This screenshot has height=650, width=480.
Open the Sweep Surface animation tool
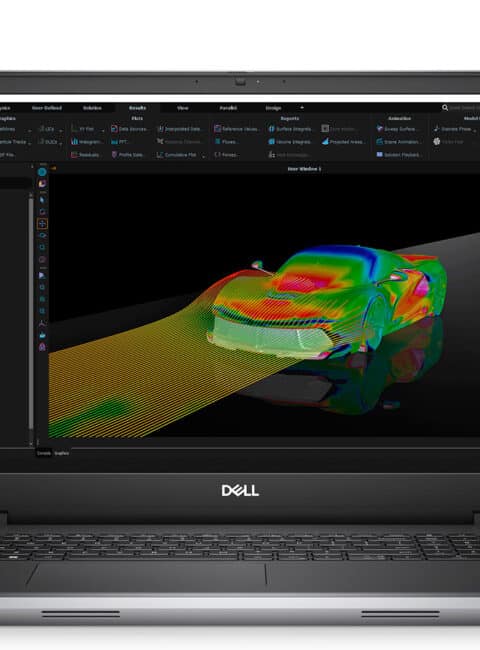[396, 129]
